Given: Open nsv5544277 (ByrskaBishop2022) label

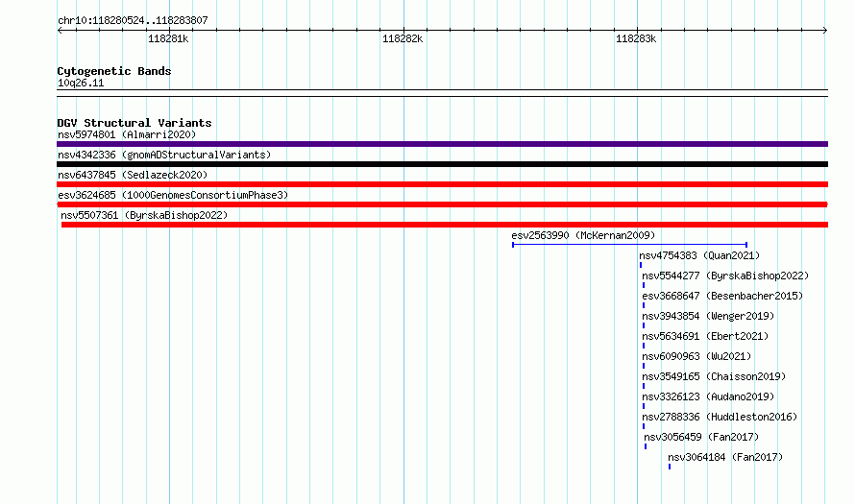Looking at the screenshot, I should pyautogui.click(x=725, y=276).
